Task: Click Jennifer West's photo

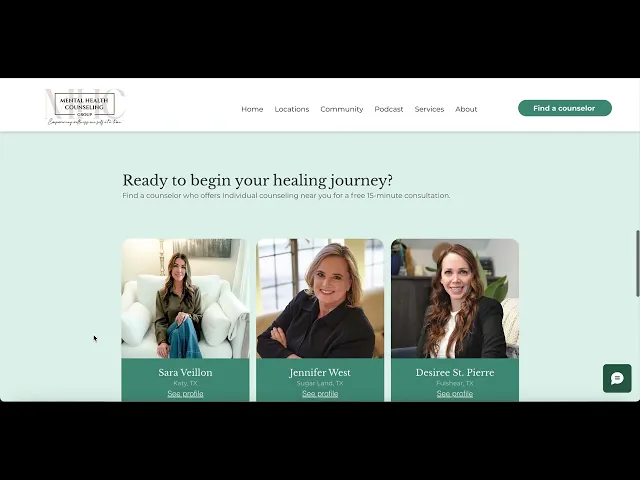Action: 320,298
